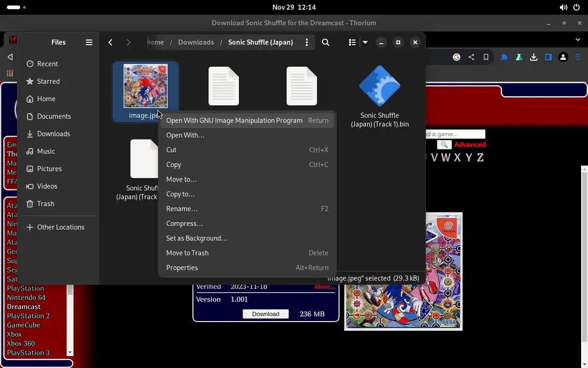Open Properties from context menu

(247, 268)
